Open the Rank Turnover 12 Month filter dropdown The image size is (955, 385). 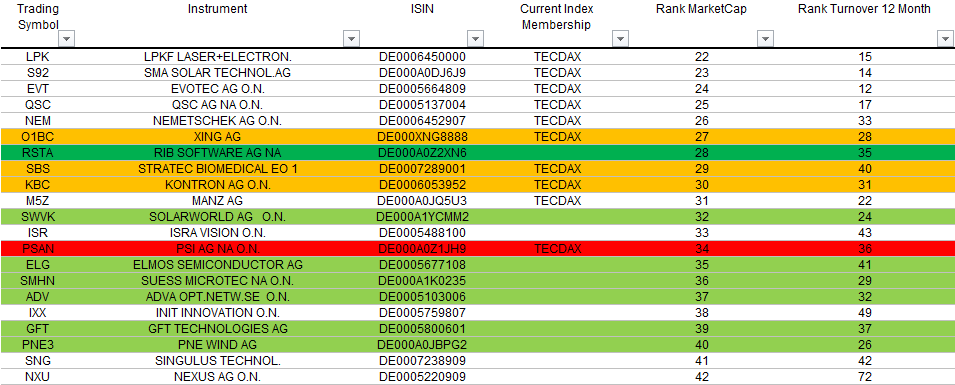(x=943, y=39)
